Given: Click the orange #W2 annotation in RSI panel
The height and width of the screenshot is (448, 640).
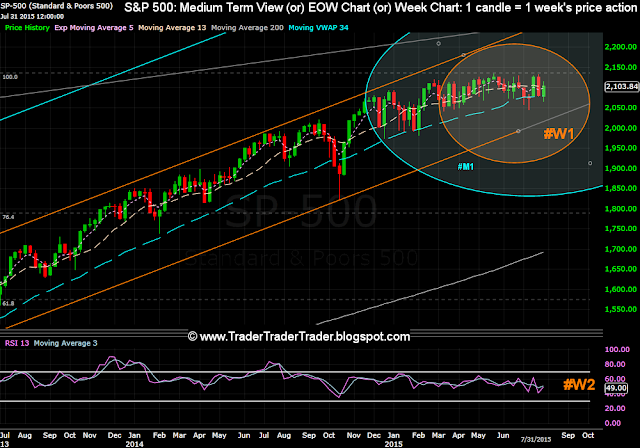Looking at the screenshot, I should (579, 384).
